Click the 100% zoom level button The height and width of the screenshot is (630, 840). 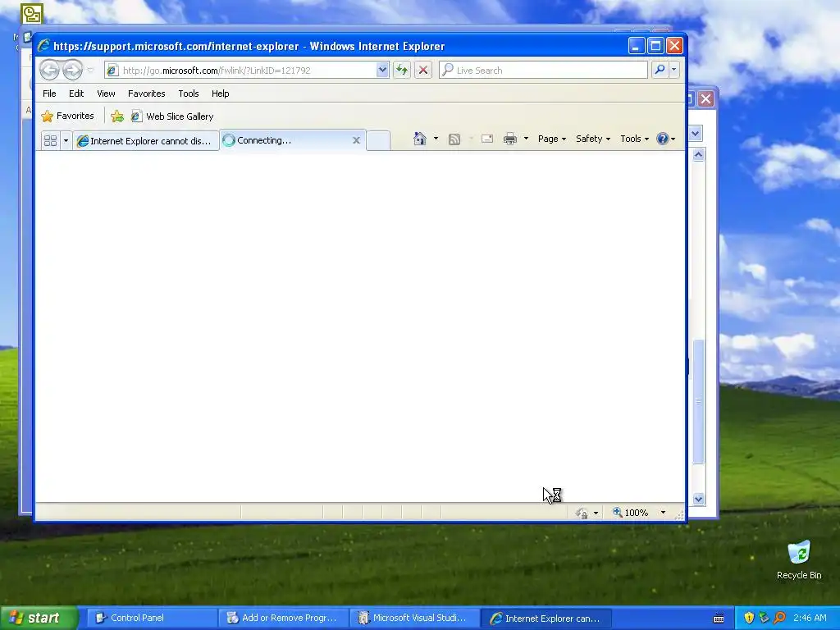pyautogui.click(x=631, y=513)
